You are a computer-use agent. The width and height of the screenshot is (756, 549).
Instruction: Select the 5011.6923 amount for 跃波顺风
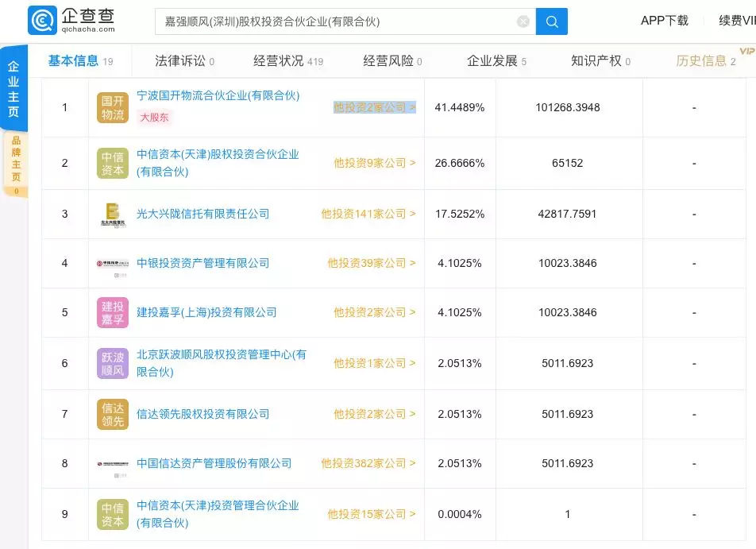[568, 363]
